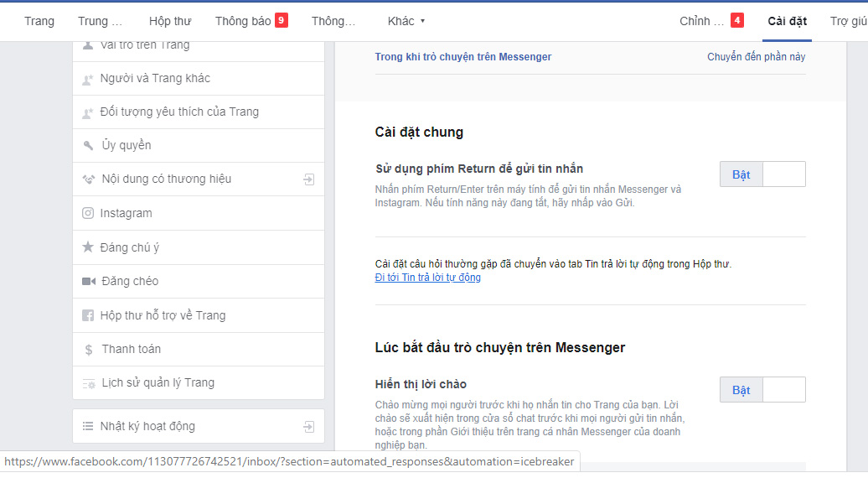
Task: Click the video camera icon for Đăng chéo
Action: click(x=88, y=281)
